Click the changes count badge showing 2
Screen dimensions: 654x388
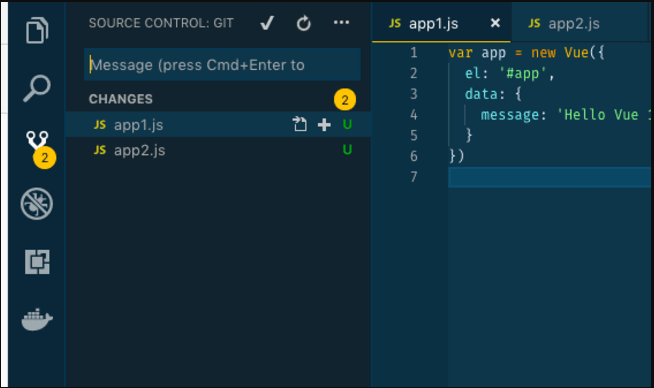tap(345, 100)
